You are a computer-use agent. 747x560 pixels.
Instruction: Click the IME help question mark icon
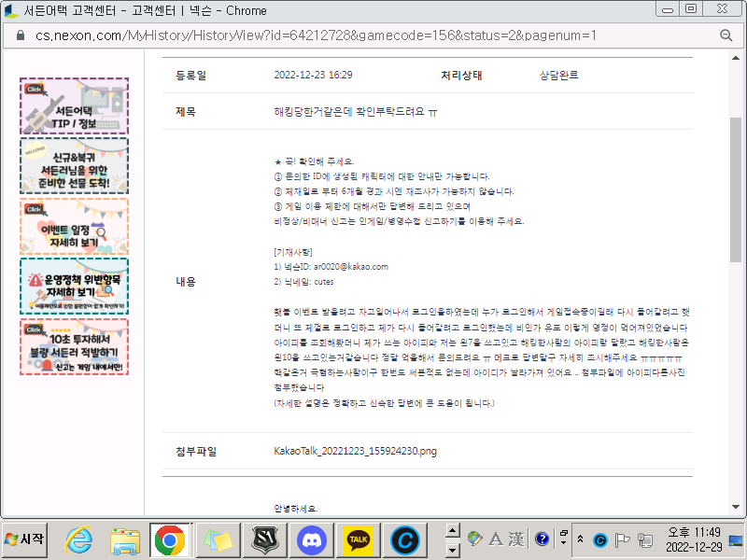(542, 539)
